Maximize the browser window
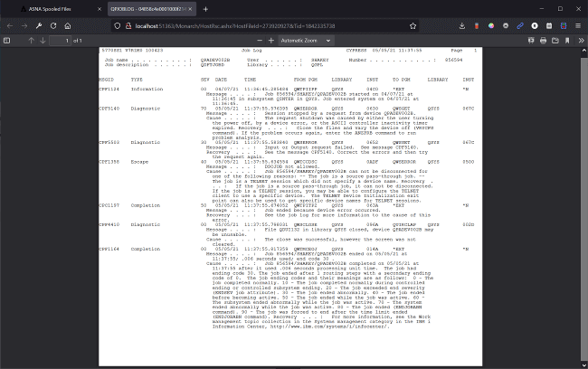This screenshot has width=588, height=369. 560,9
